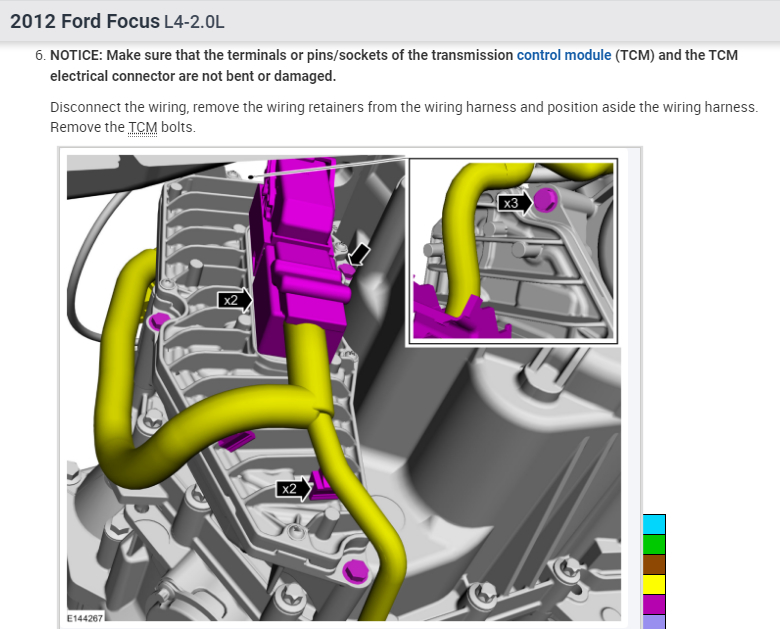Click the 'Disconnect the wiring' instruction text
The image size is (780, 629).
(x=404, y=117)
